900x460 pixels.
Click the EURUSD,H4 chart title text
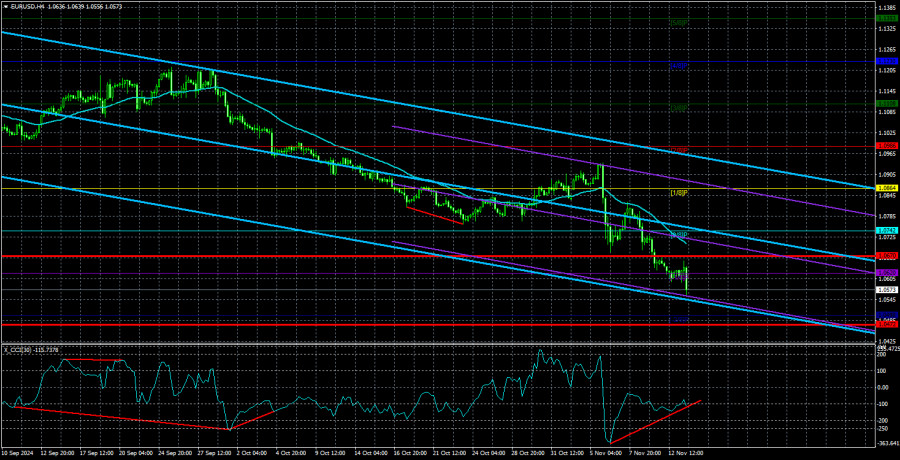click(26, 6)
